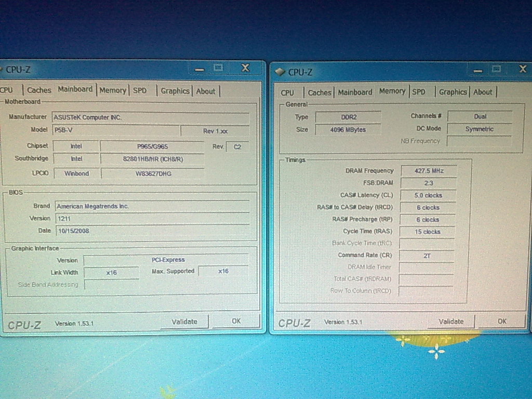Click the Max. Supported x16 field
This screenshot has width=532, height=399.
point(223,271)
